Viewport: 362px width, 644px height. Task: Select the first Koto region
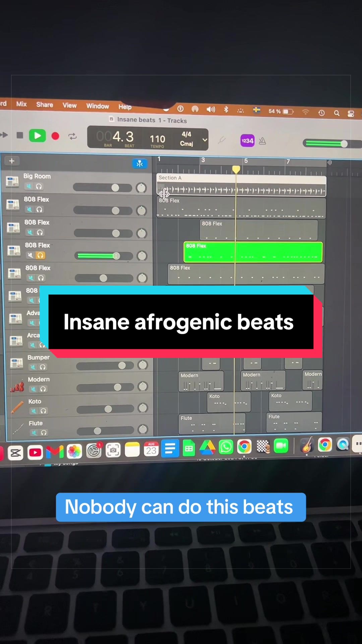tap(229, 402)
